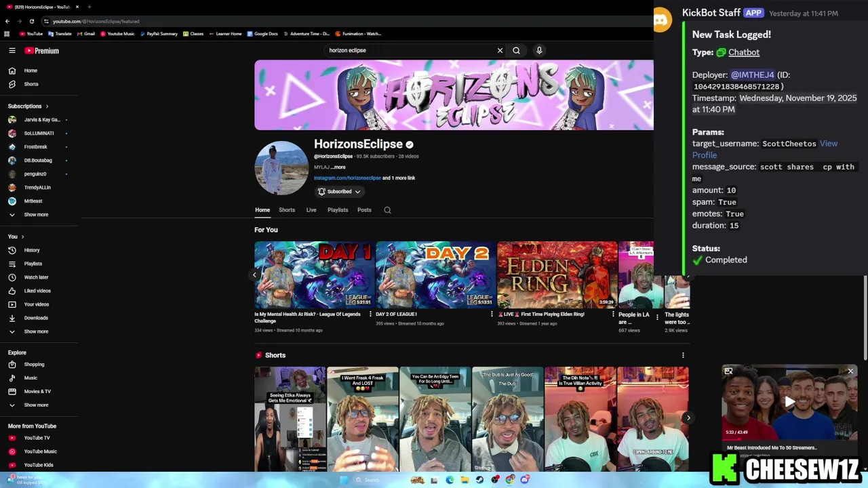Close the HorizonsEclipse browser tab
868x488 pixels.
77,7
